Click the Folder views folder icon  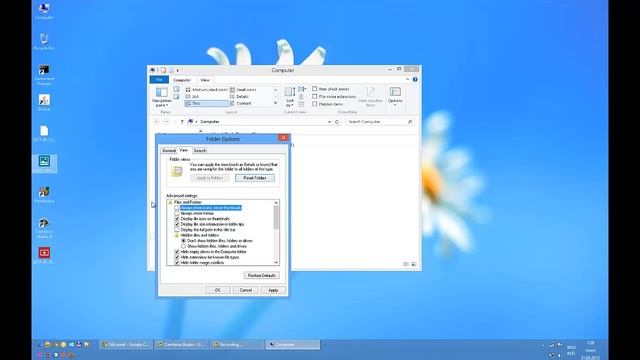click(x=177, y=171)
